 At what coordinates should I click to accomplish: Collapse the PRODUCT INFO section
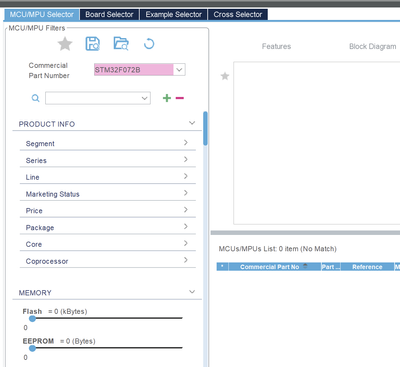point(192,123)
